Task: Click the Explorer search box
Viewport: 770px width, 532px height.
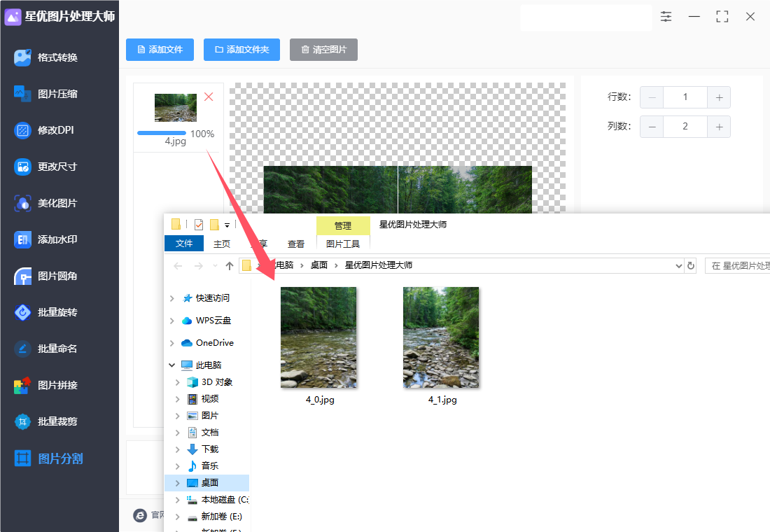Action: coord(737,266)
